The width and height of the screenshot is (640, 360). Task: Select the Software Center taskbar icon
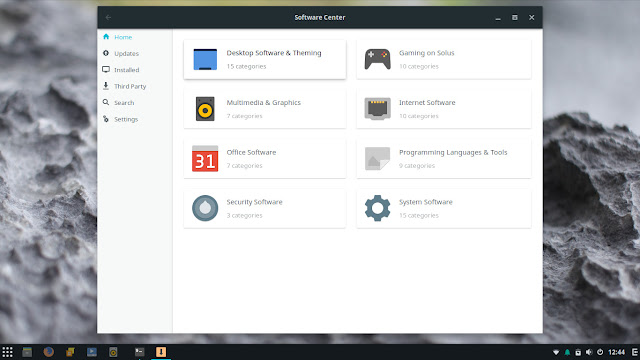click(161, 352)
